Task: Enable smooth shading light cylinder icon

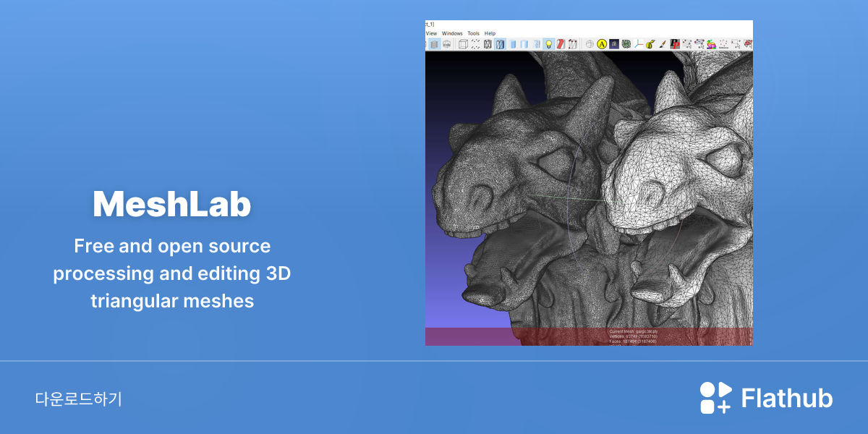Action: (524, 44)
